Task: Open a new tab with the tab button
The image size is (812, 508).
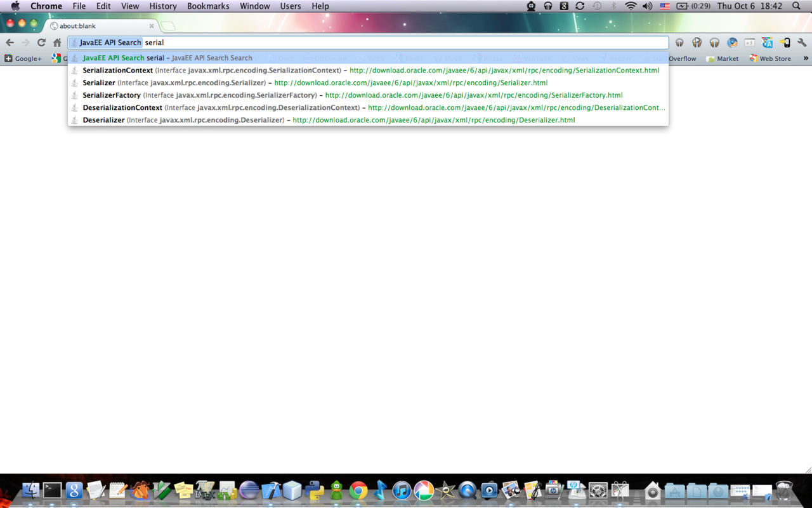Action: point(167,26)
